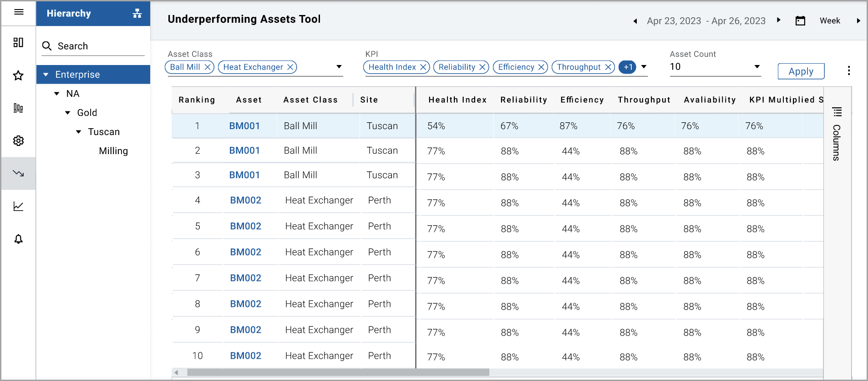
Task: Open the line chart trends icon
Action: [x=18, y=206]
